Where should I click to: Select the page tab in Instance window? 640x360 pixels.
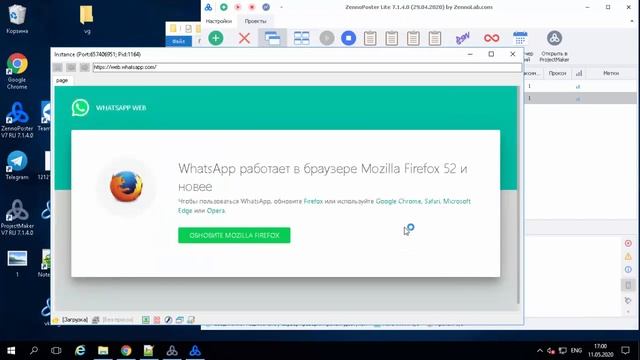[62, 80]
